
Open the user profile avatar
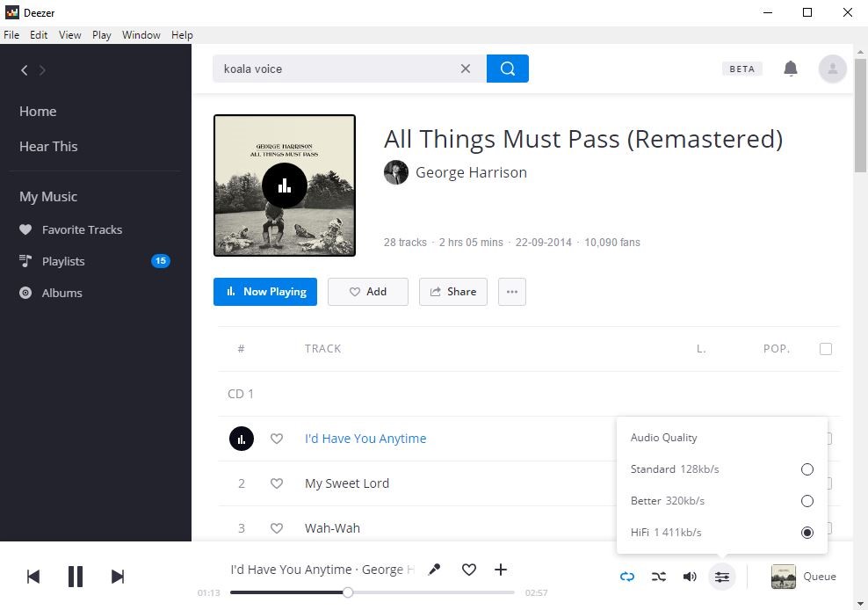coord(832,69)
